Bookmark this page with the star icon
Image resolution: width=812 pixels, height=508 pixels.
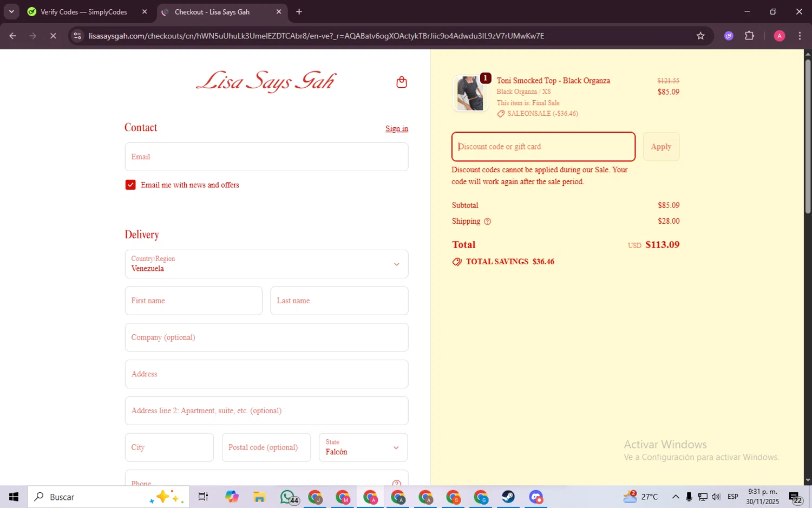click(x=700, y=36)
